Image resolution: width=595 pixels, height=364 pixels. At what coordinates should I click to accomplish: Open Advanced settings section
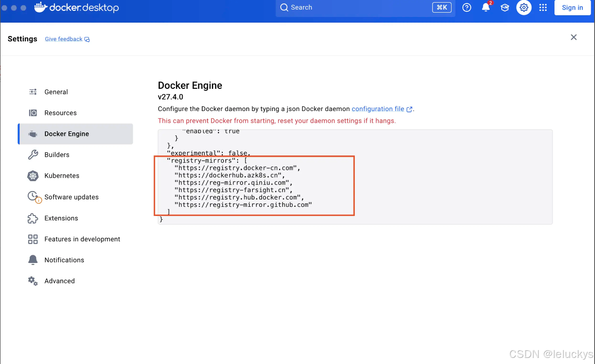tap(75, 281)
